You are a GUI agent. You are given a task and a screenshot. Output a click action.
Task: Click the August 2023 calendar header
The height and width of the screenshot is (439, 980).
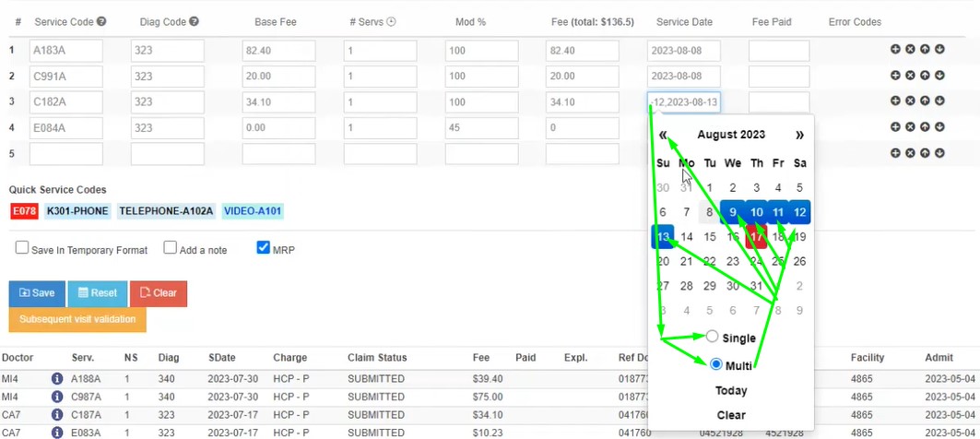[x=731, y=135]
